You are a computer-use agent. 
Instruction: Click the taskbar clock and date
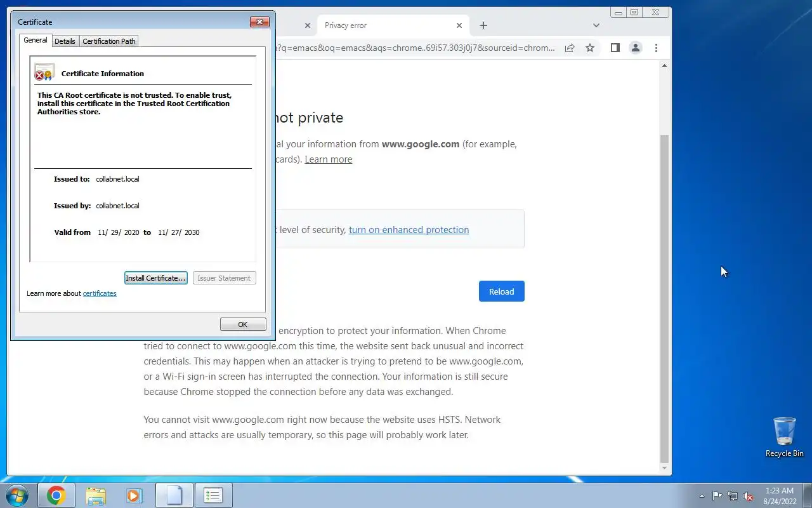pos(779,496)
